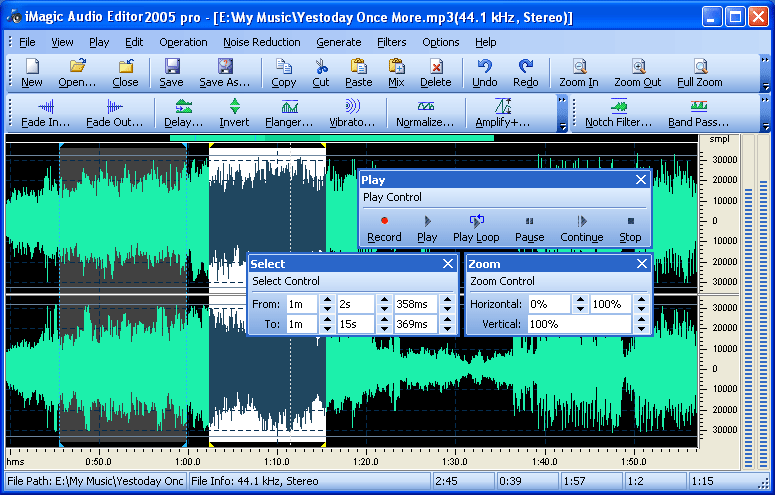Viewport: 775px width, 495px height.
Task: Open the Flanger... effect
Action: click(x=289, y=113)
